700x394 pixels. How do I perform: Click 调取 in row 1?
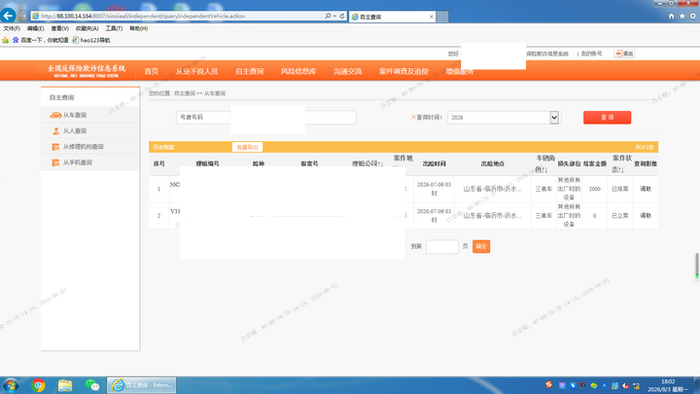click(x=646, y=189)
